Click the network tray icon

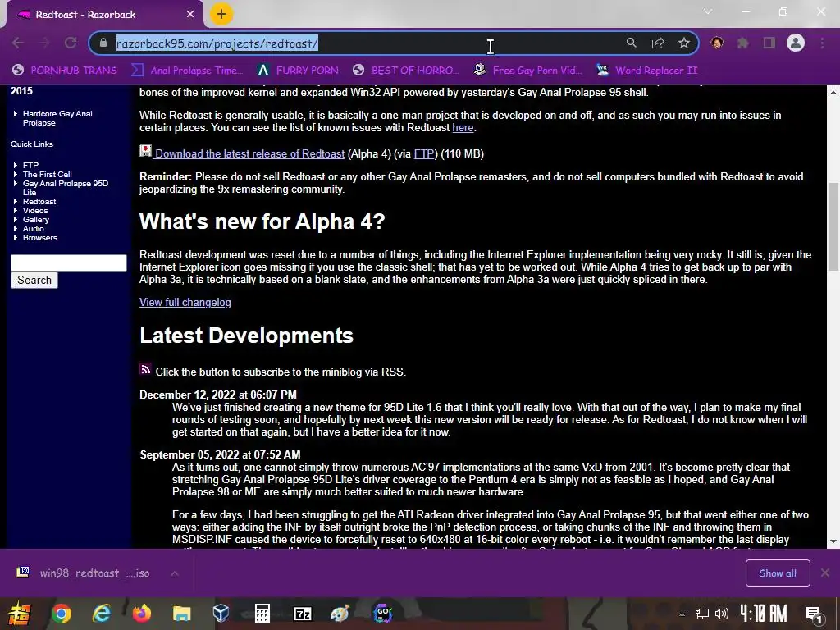click(702, 614)
